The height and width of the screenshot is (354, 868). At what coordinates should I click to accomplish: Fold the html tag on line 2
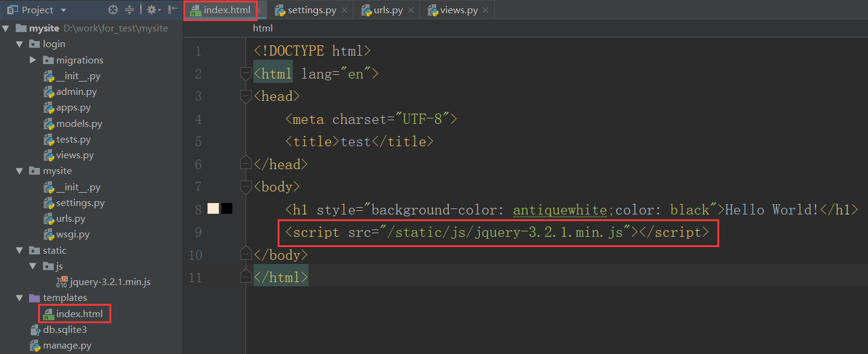point(246,74)
